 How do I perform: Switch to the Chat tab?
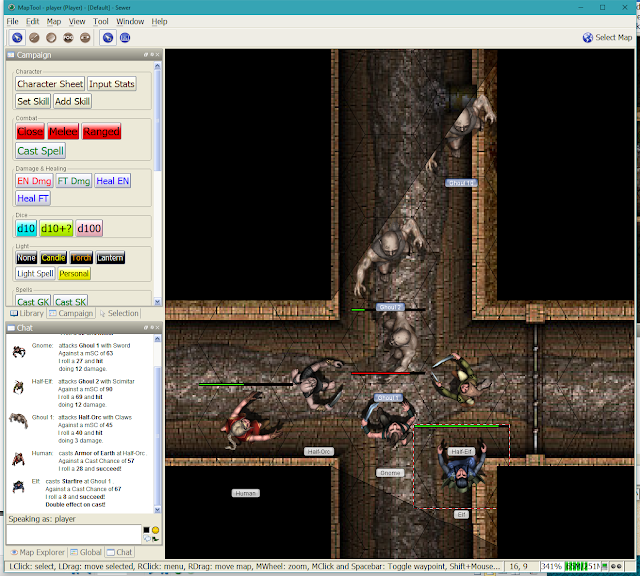click(x=119, y=552)
